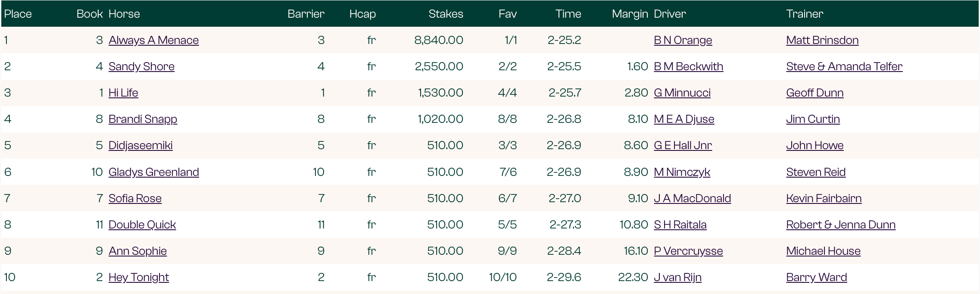View the Brandi Snapp horse profile

(x=143, y=119)
